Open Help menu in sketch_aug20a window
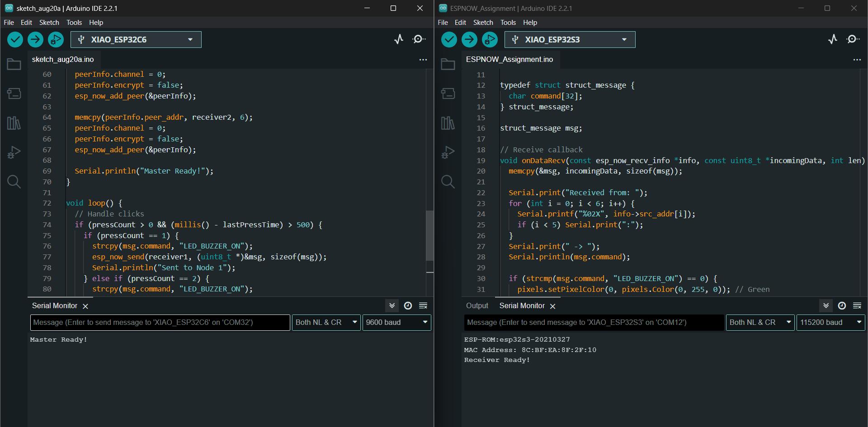This screenshot has height=427, width=868. [x=96, y=23]
